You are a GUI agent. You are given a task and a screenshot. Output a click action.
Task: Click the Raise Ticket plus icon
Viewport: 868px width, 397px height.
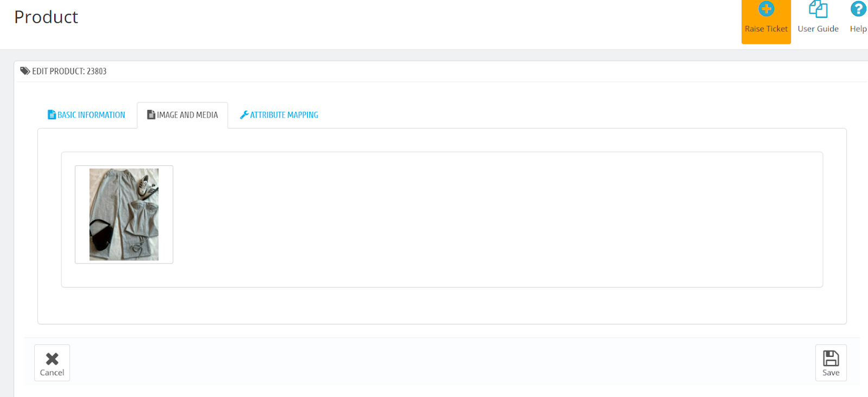[x=766, y=9]
